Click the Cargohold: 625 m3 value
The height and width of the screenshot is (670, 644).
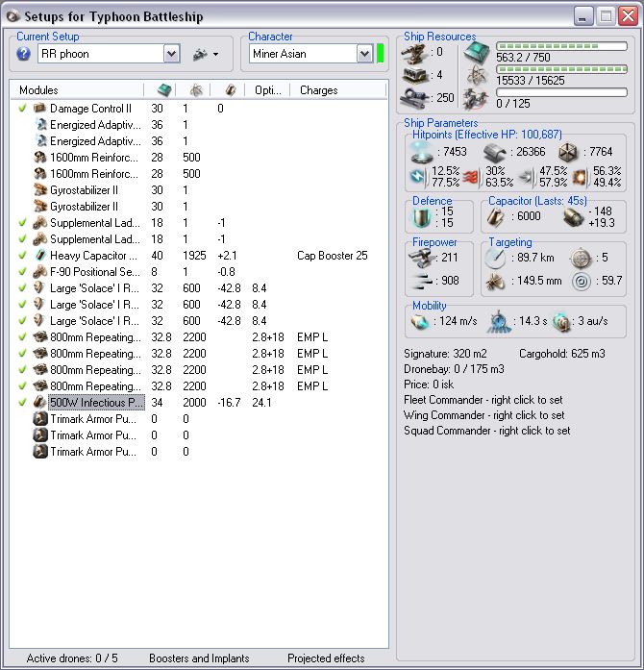click(x=562, y=354)
